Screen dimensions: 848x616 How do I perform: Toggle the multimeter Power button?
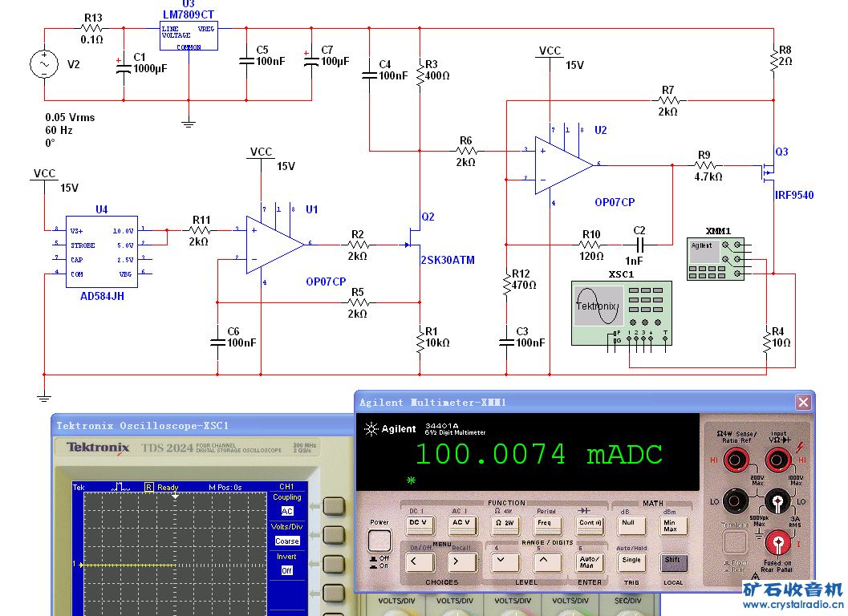(x=379, y=541)
